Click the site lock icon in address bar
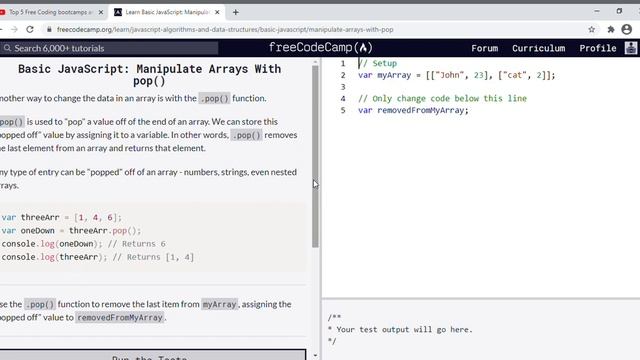 coord(49,29)
